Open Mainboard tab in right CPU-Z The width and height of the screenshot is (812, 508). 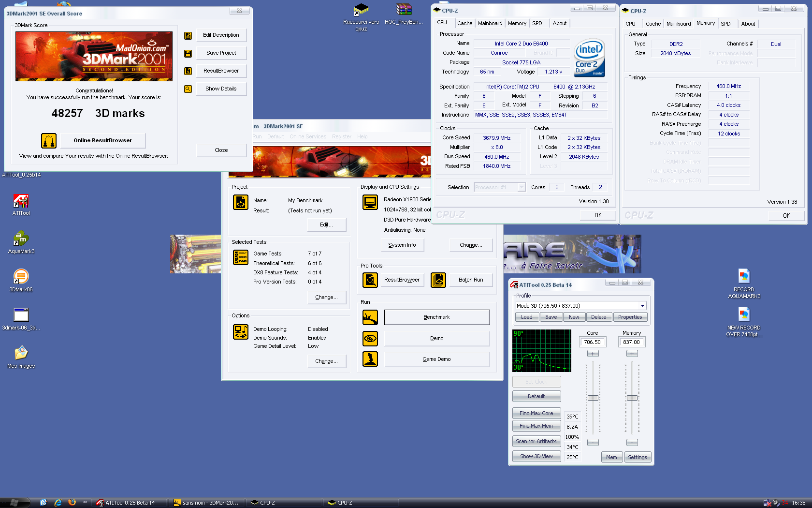(x=679, y=24)
